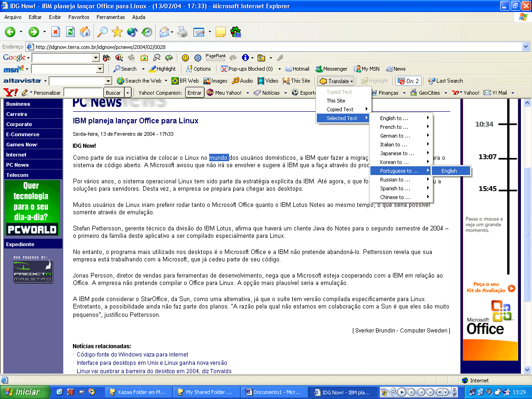Open Yahoo Buscar dropdown arrow

point(127,93)
